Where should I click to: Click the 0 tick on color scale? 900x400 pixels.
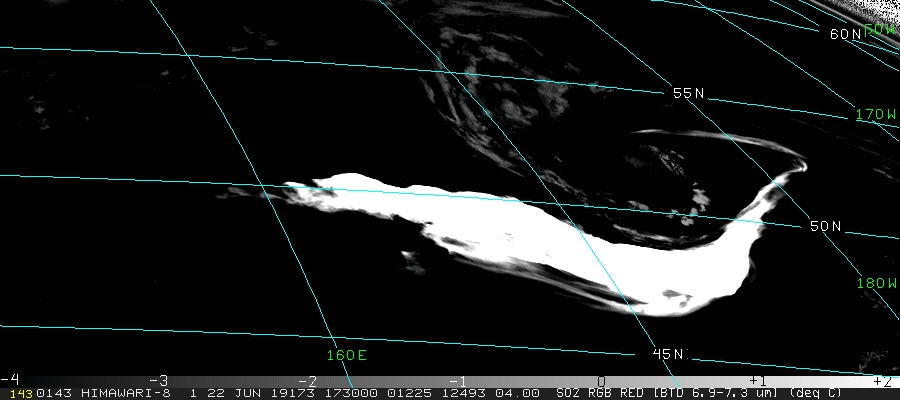click(601, 380)
